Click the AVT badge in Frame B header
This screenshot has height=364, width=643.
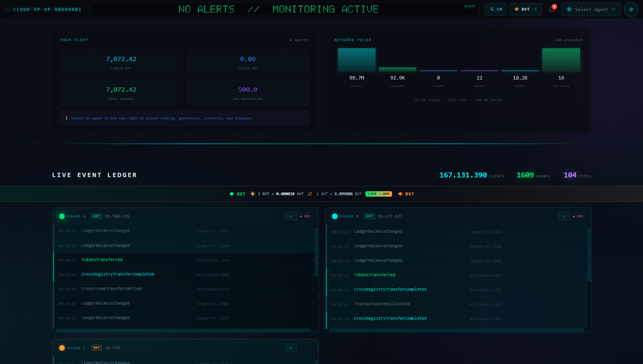pos(369,216)
